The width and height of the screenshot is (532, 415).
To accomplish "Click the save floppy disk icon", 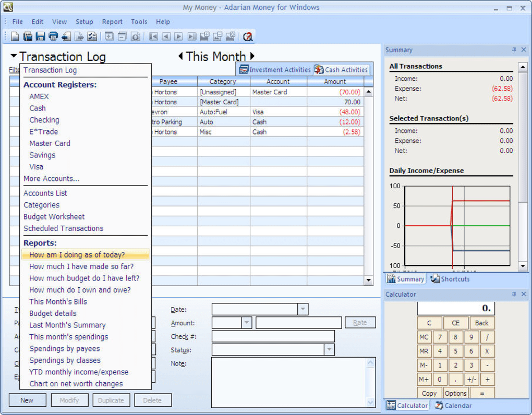I will click(x=40, y=36).
